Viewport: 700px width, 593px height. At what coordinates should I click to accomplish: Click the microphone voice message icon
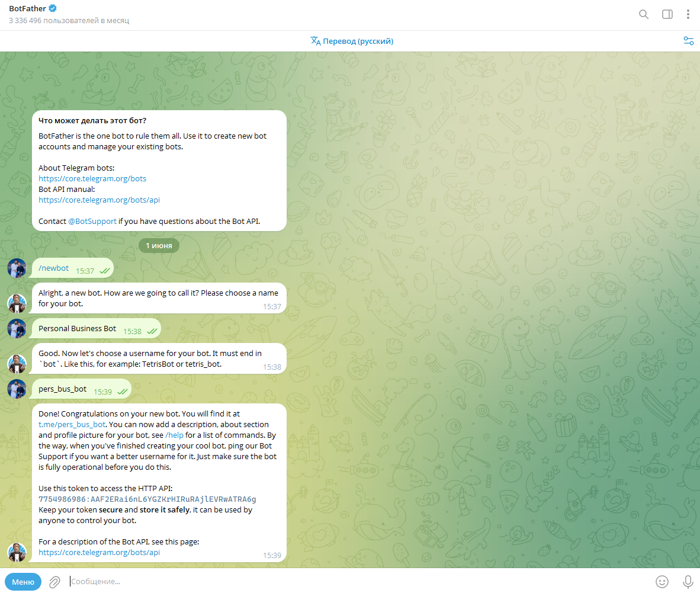tap(688, 581)
